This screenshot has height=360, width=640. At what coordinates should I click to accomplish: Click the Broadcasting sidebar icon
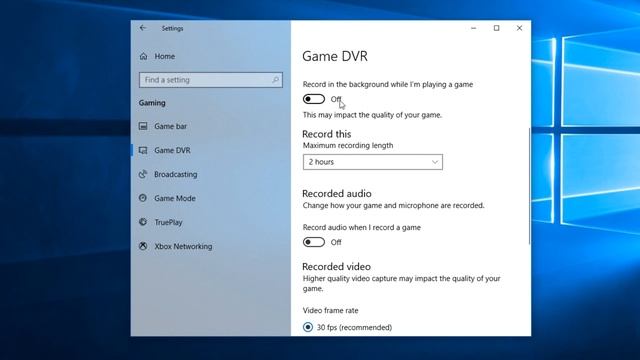[x=143, y=174]
